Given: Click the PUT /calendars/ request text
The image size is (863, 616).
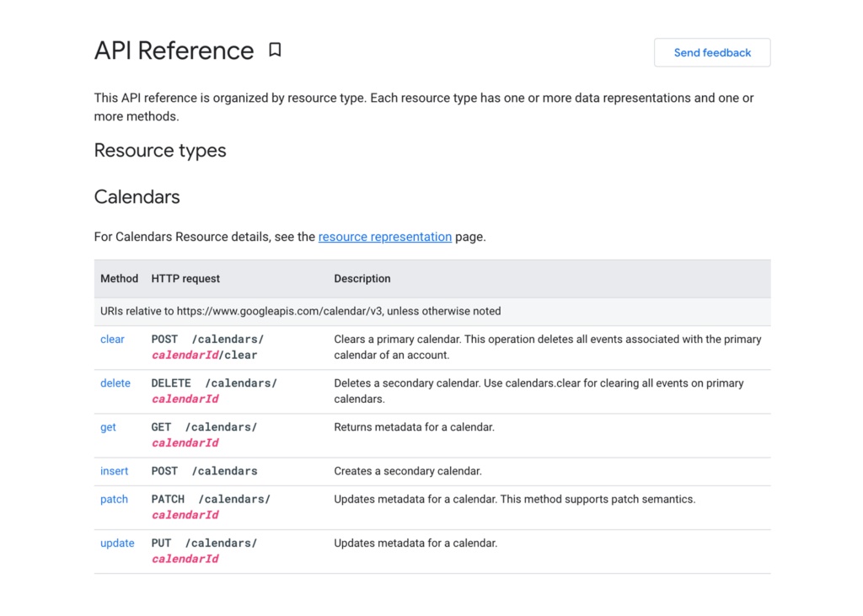Looking at the screenshot, I should [204, 544].
